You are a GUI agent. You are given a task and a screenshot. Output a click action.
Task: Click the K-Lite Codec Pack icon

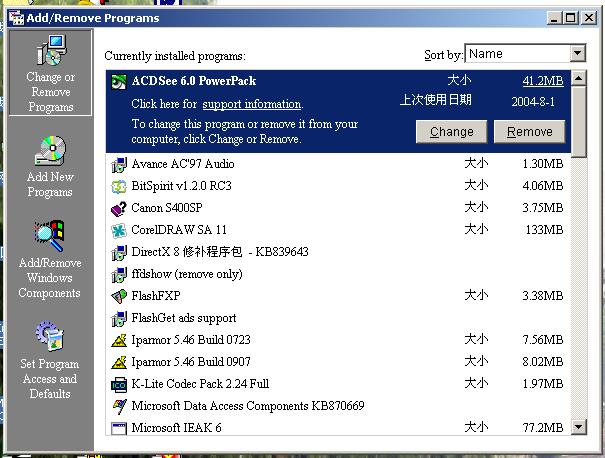point(119,384)
